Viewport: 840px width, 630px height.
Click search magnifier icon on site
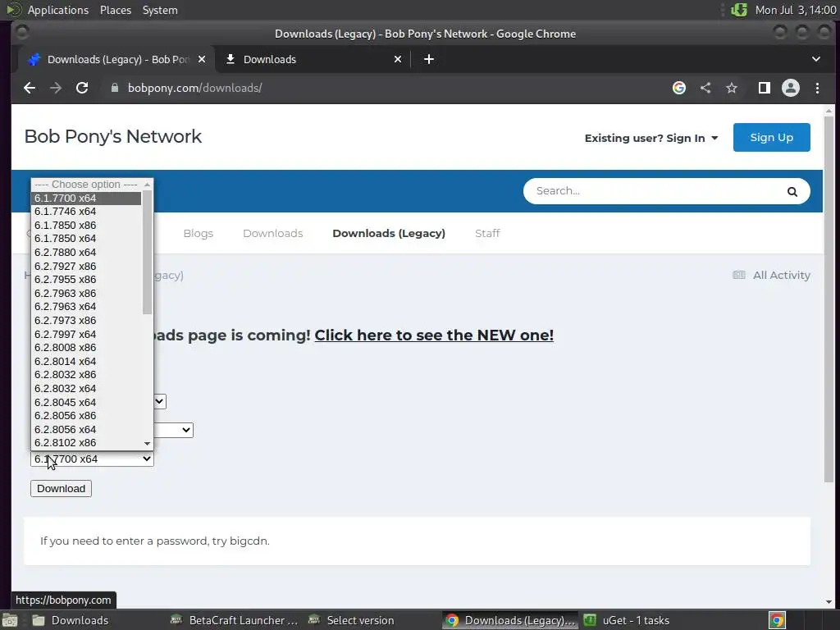click(x=792, y=192)
